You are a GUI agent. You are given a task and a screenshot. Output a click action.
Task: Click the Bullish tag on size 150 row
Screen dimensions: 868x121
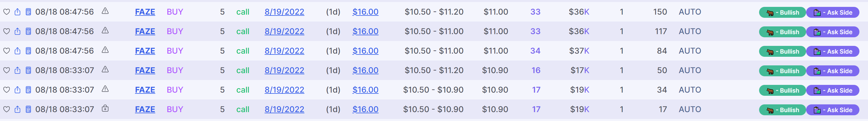(x=782, y=12)
